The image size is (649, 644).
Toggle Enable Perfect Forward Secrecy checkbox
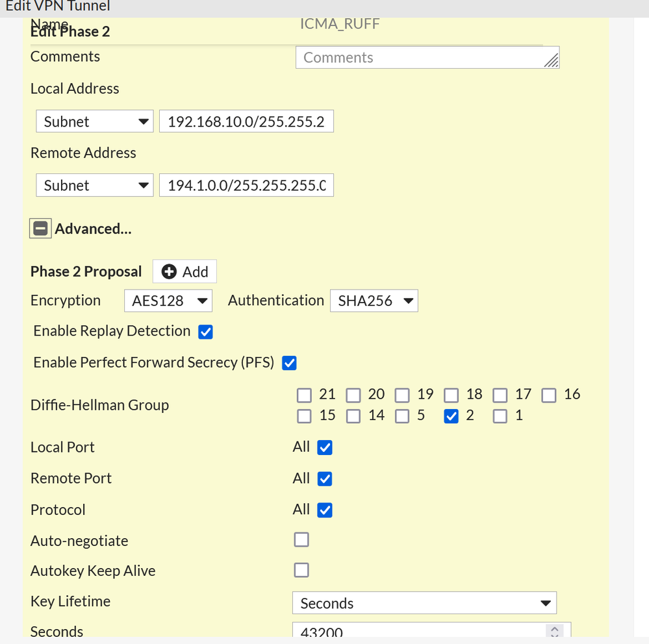(x=289, y=363)
